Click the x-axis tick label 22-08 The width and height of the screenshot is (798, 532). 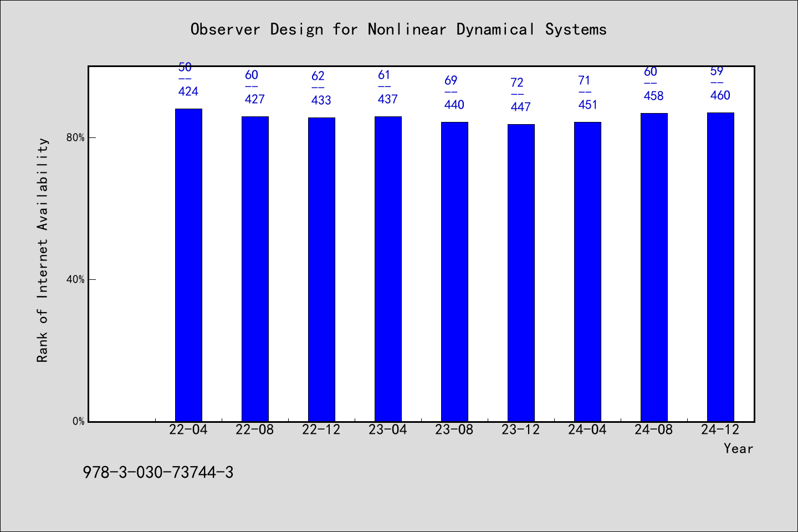click(255, 429)
